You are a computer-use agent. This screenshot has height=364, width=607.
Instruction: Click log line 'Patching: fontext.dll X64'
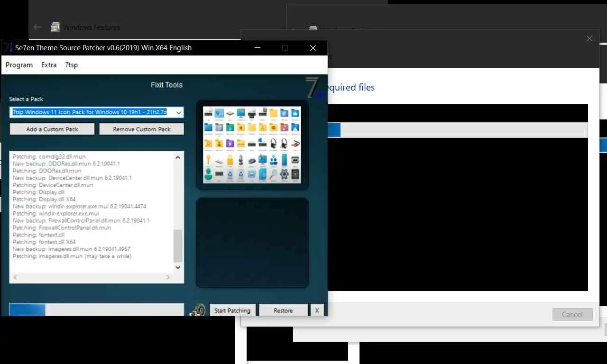pos(44,242)
